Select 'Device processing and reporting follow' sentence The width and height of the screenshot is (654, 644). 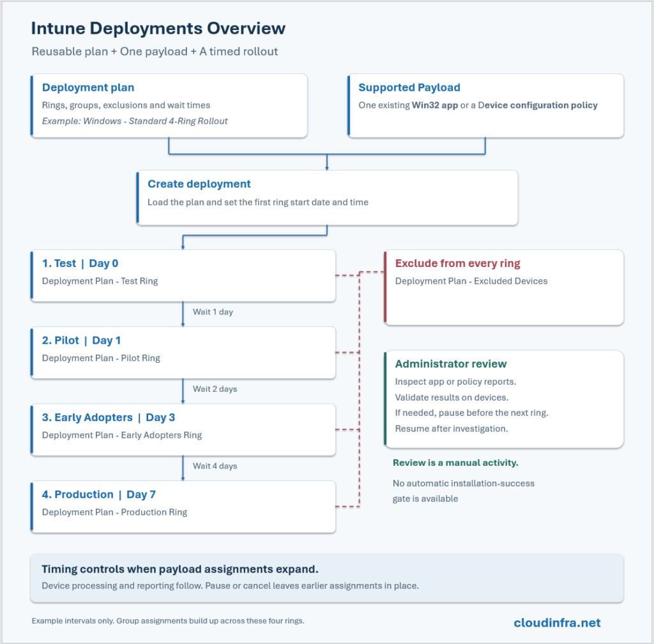[x=122, y=586]
